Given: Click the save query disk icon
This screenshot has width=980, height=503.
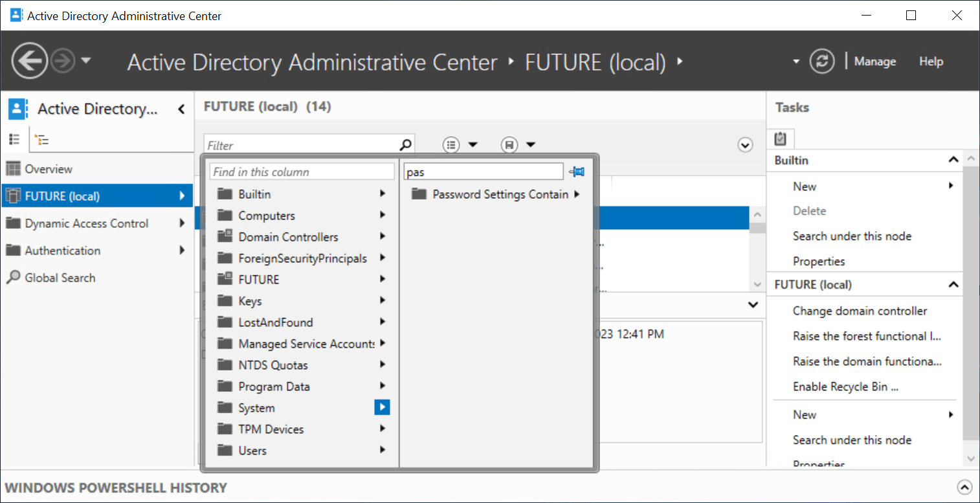Looking at the screenshot, I should tap(510, 144).
